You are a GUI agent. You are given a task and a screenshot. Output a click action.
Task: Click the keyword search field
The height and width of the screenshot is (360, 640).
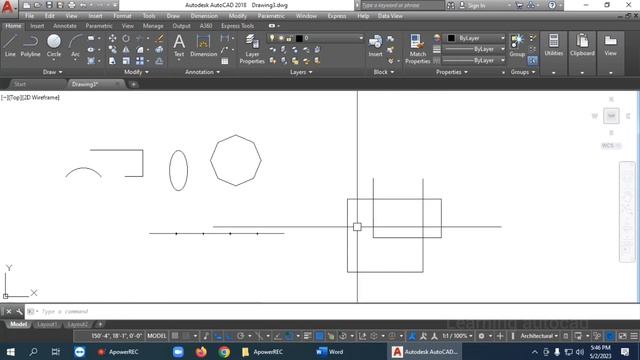pos(402,5)
